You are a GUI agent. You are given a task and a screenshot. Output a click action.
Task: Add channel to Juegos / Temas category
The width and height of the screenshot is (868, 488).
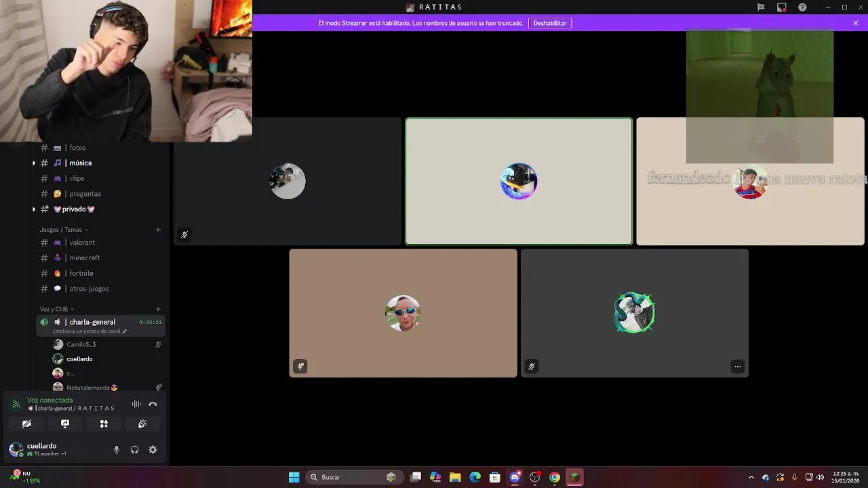(158, 230)
